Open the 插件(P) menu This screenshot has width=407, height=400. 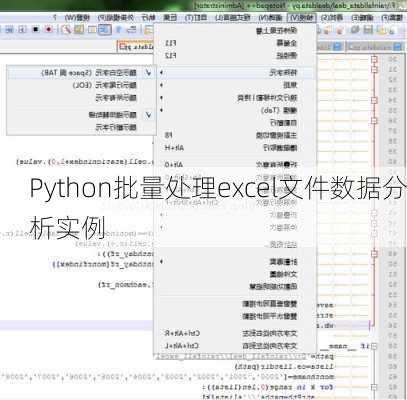click(115, 17)
